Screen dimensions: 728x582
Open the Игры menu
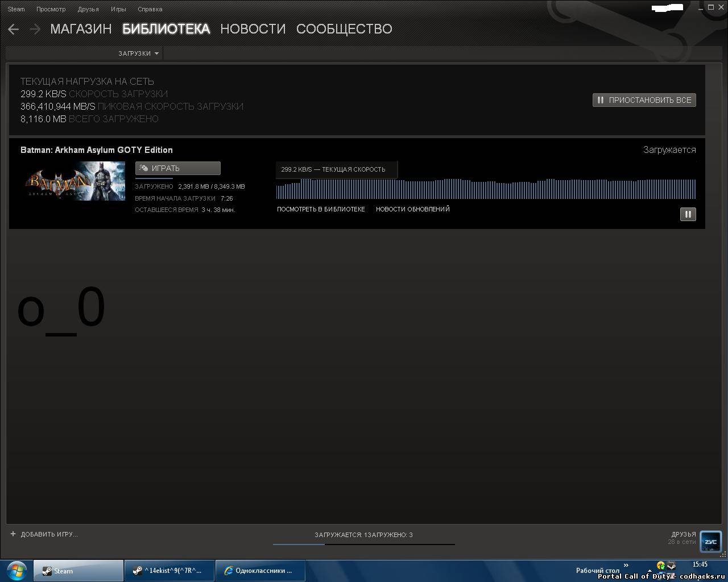coord(118,9)
